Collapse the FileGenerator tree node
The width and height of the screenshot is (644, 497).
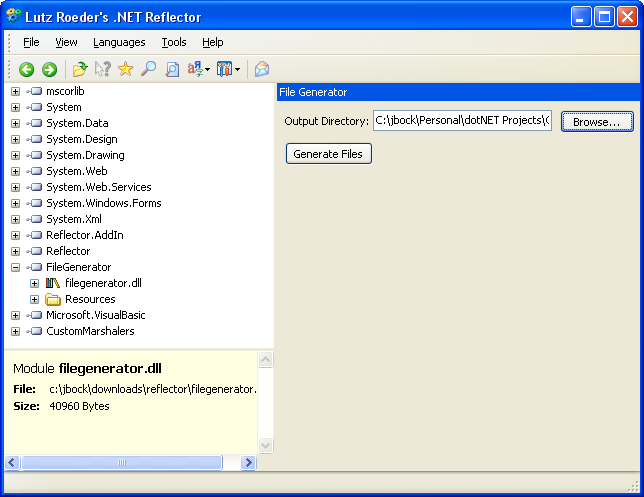coord(16,267)
